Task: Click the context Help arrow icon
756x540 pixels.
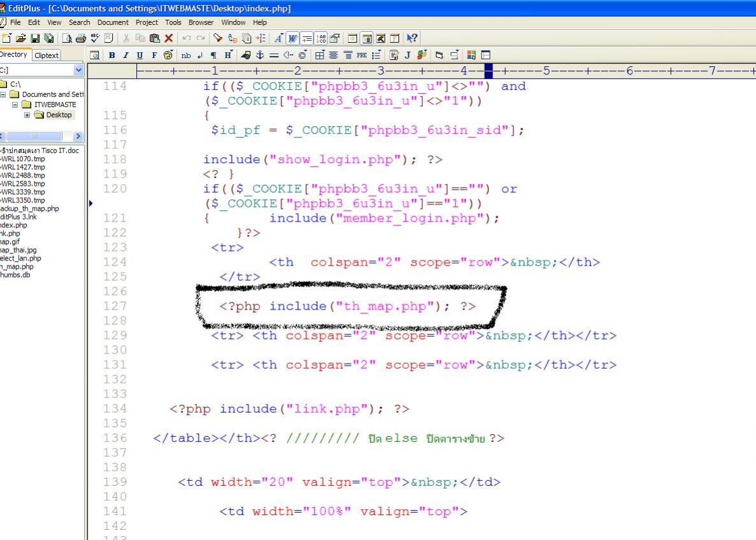Action: [411, 38]
